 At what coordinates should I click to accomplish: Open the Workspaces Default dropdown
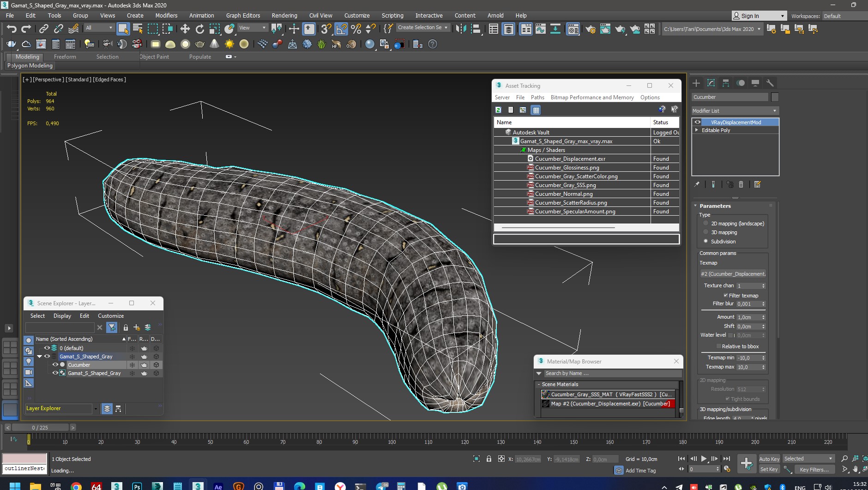coord(845,16)
